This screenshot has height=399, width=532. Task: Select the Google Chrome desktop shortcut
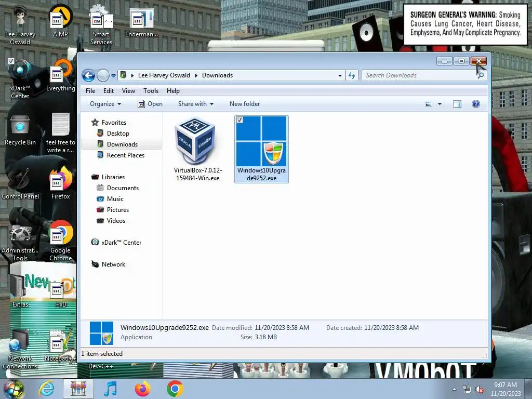60,241
